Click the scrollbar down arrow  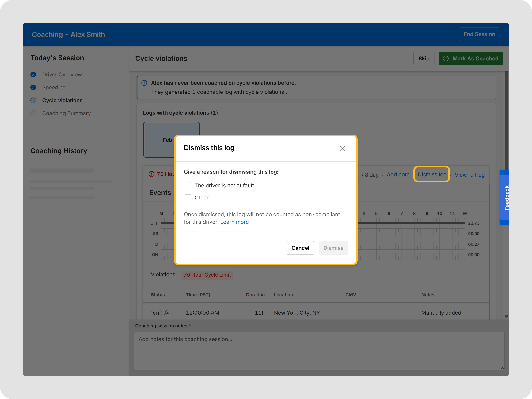(506, 317)
